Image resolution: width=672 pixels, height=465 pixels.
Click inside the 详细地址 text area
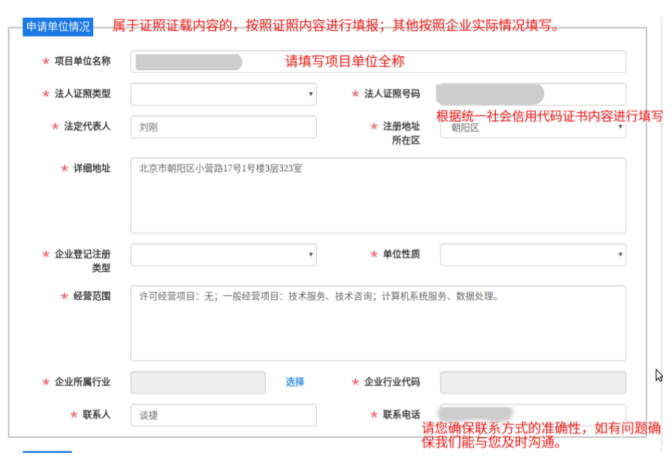click(378, 195)
